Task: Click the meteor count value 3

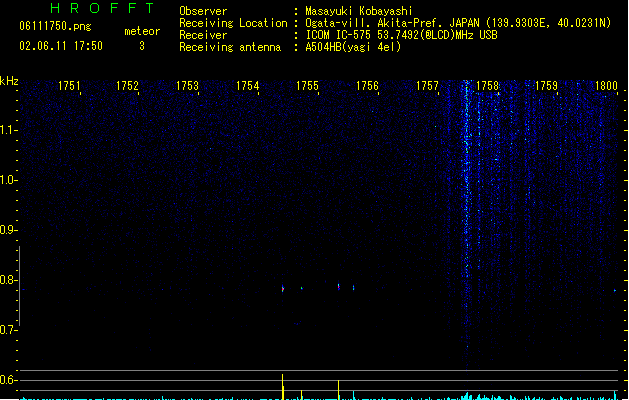Action: pyautogui.click(x=142, y=46)
